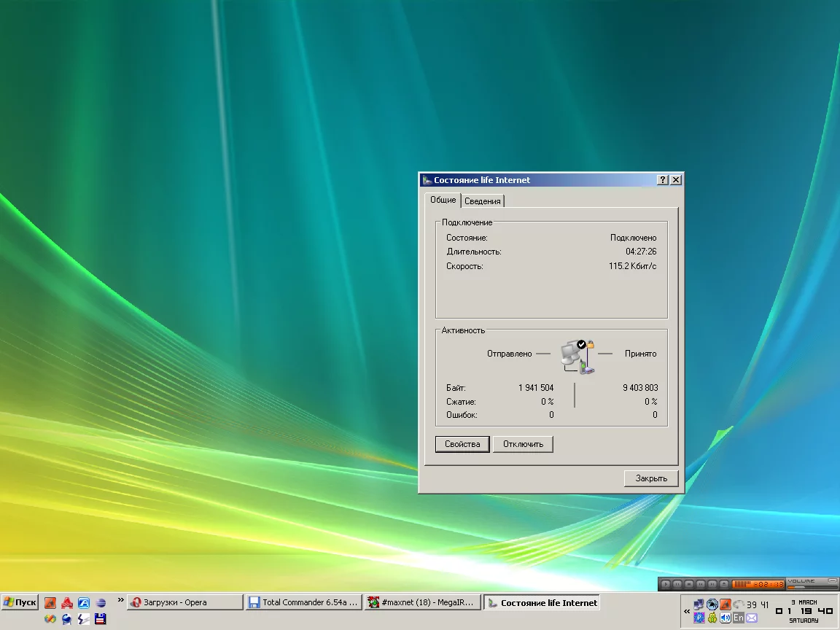This screenshot has height=630, width=840.
Task: Pause playback in the mini player
Action: 677,584
